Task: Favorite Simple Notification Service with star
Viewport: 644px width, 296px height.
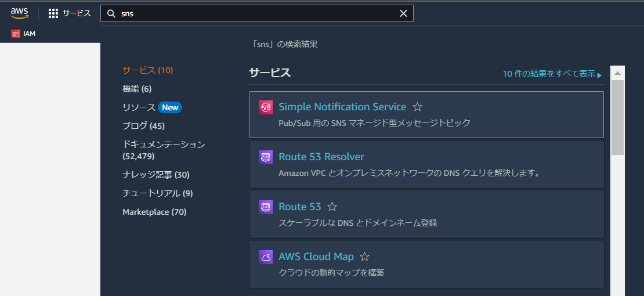Action: [417, 107]
